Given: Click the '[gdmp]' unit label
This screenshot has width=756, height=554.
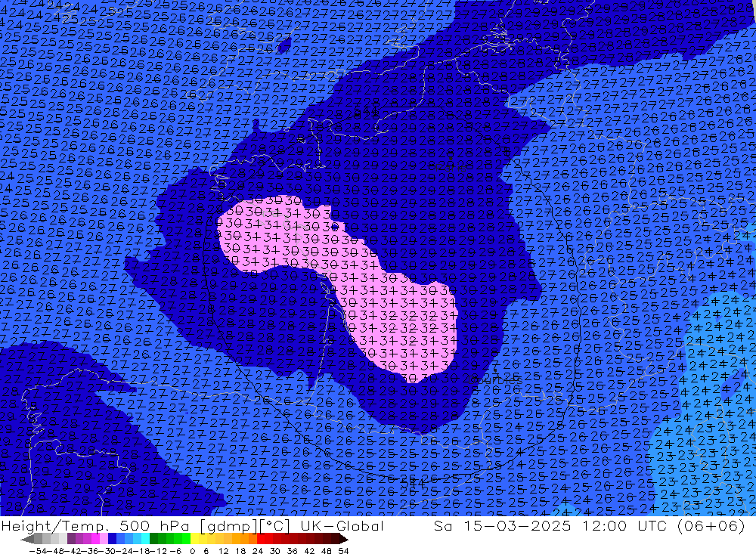Looking at the screenshot, I should click(x=228, y=526).
